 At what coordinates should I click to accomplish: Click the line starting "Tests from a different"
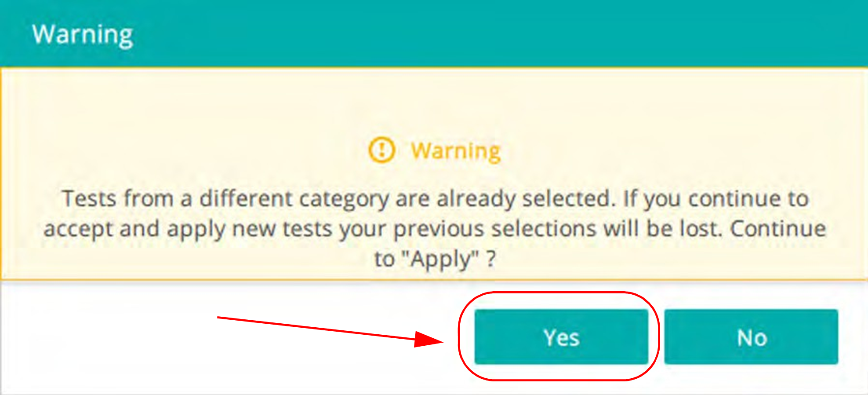coord(435,198)
